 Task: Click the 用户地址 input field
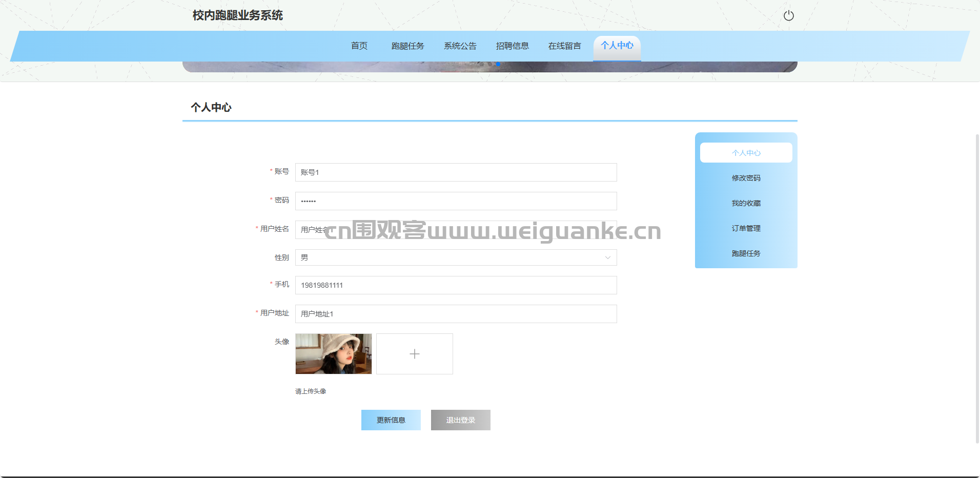pos(456,314)
